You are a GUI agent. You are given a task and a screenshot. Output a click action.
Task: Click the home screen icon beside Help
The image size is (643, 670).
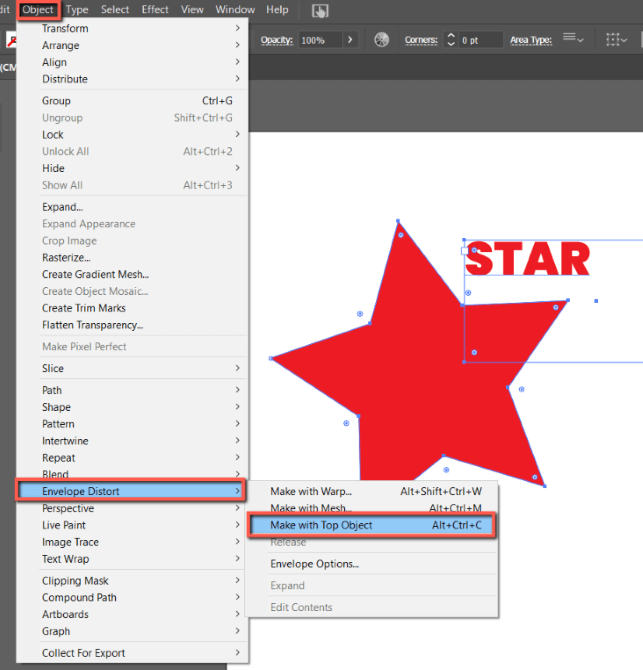coord(320,11)
